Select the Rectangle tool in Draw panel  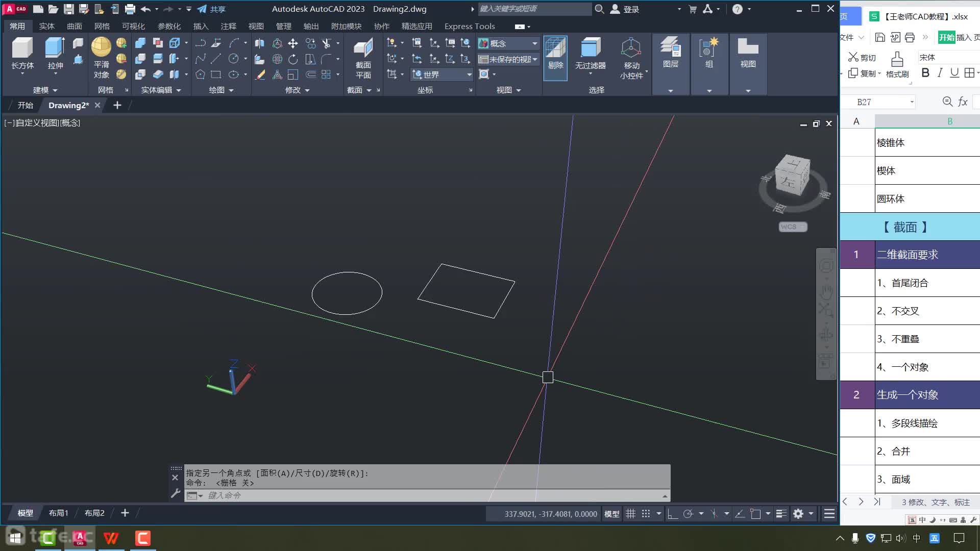[216, 74]
